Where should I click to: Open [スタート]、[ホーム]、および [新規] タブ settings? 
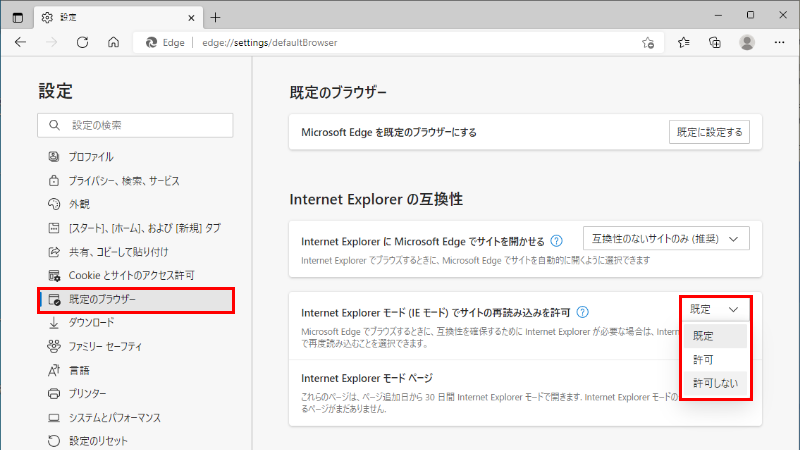(x=135, y=228)
